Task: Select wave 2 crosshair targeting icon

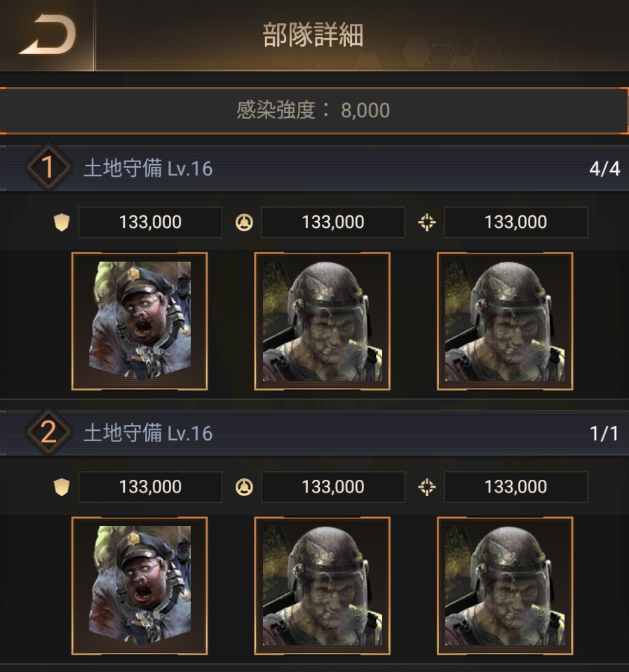Action: 427,488
